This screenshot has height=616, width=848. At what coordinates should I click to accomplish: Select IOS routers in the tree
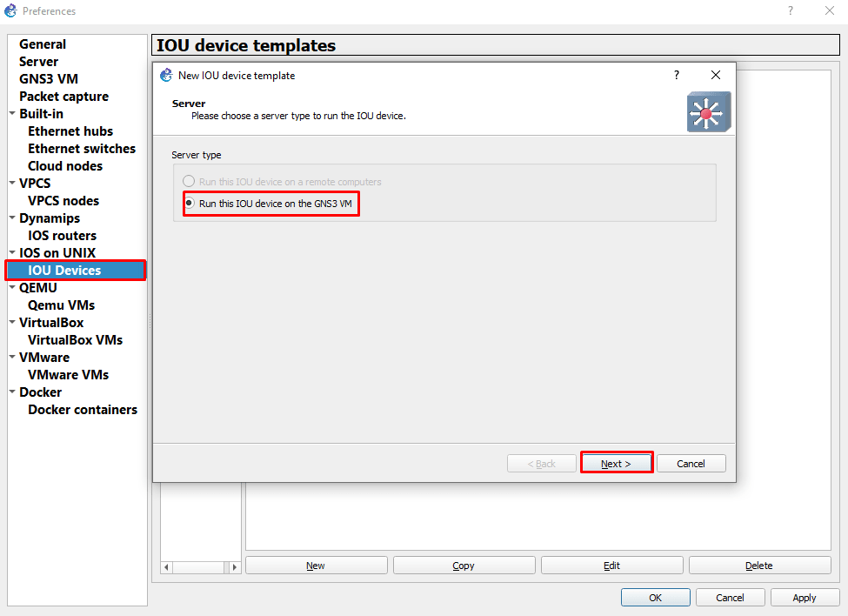63,235
